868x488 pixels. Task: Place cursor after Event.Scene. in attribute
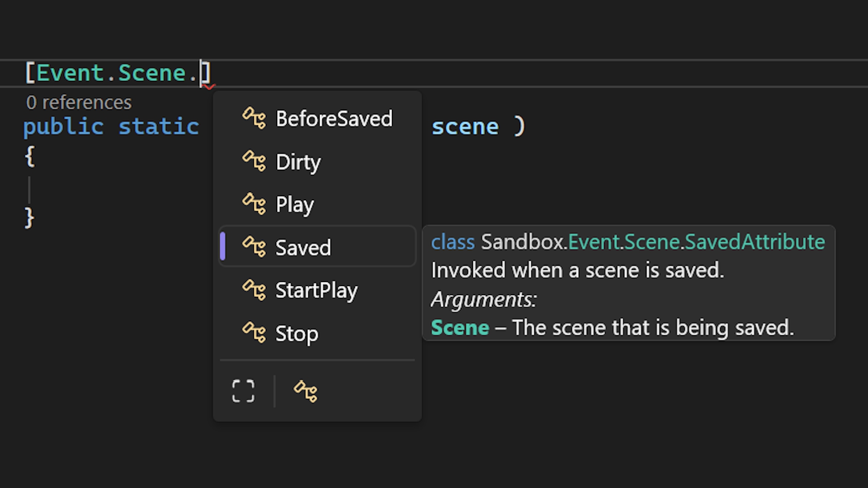click(201, 73)
